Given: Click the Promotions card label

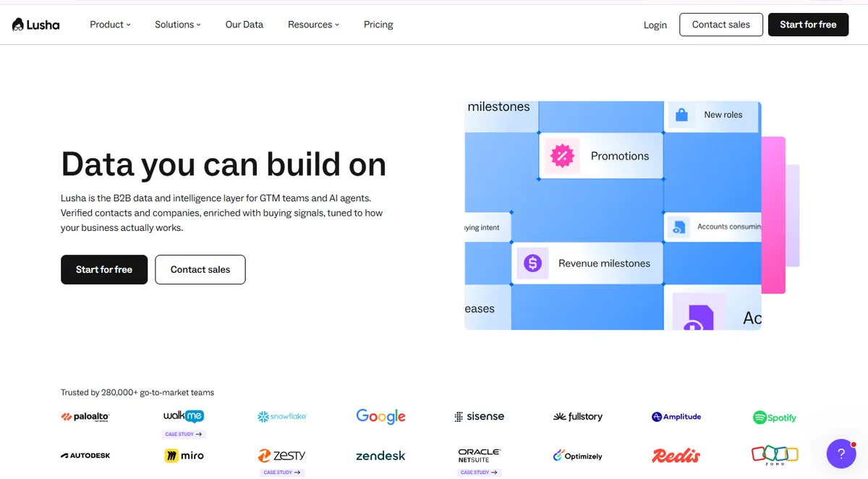Looking at the screenshot, I should click(x=620, y=156).
